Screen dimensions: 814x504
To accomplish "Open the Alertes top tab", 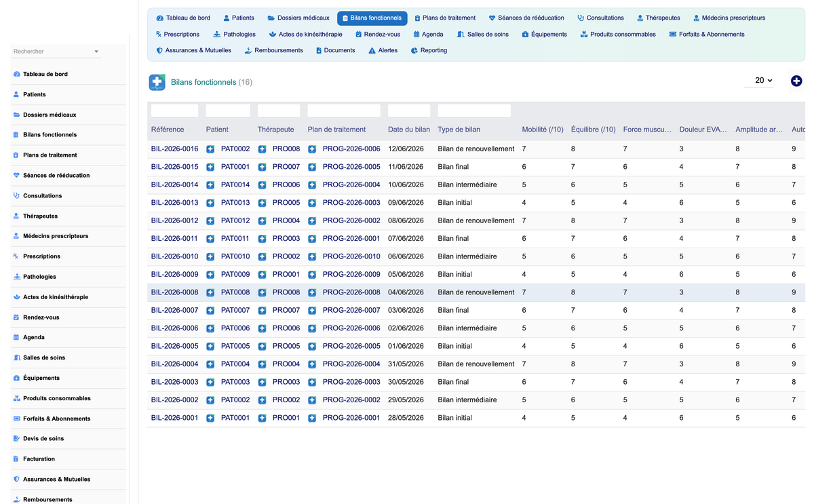I will pyautogui.click(x=383, y=50).
